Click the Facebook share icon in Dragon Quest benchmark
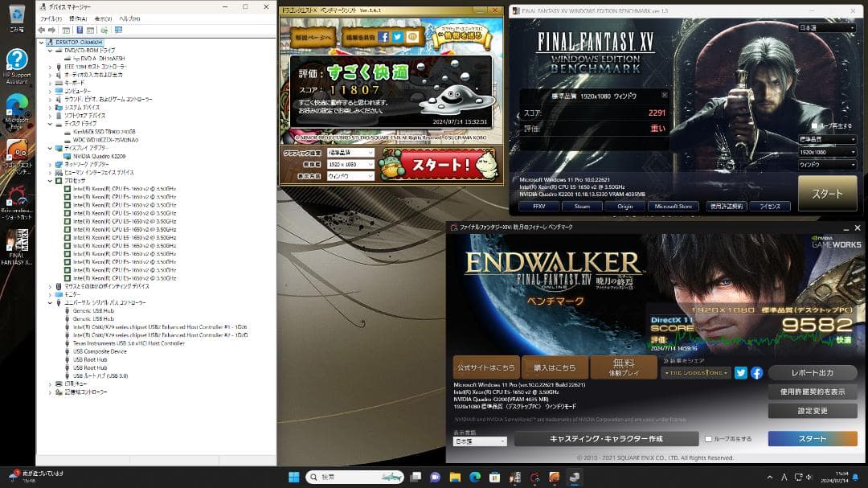868x488 pixels. coord(383,36)
